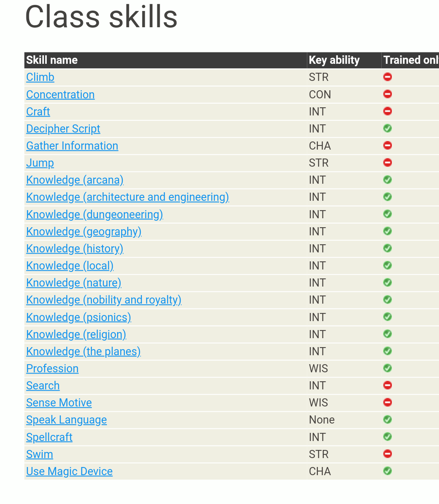Click green check icon for Knowledge (arcana)
Viewport: 439px width, 504px height.
click(387, 180)
